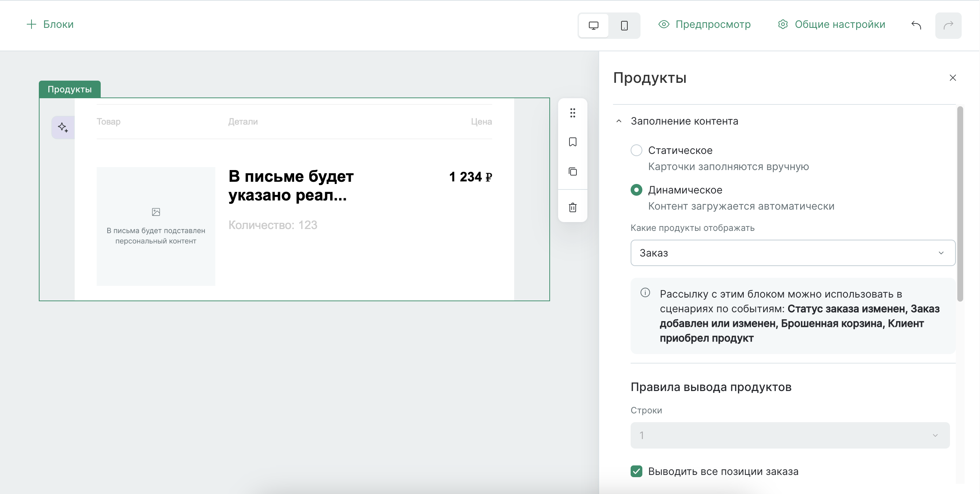
Task: Save block with the bookmark icon
Action: (572, 142)
